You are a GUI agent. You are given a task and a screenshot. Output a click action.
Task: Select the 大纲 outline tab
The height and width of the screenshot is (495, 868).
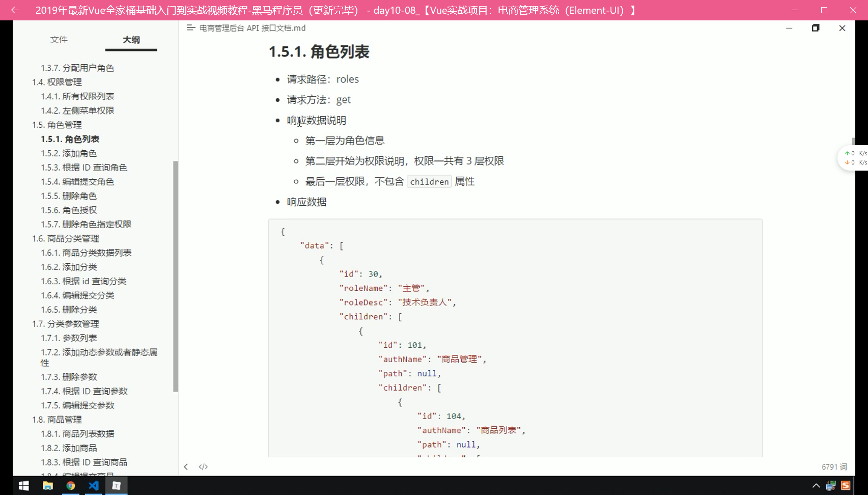pyautogui.click(x=131, y=40)
